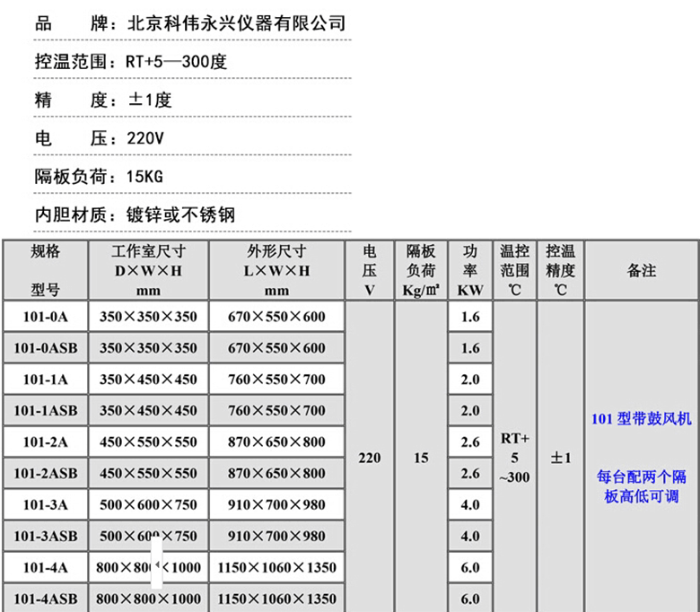Viewport: 700px width, 612px height.
Task: Click the 控温精度 ℃ header
Action: click(x=561, y=270)
